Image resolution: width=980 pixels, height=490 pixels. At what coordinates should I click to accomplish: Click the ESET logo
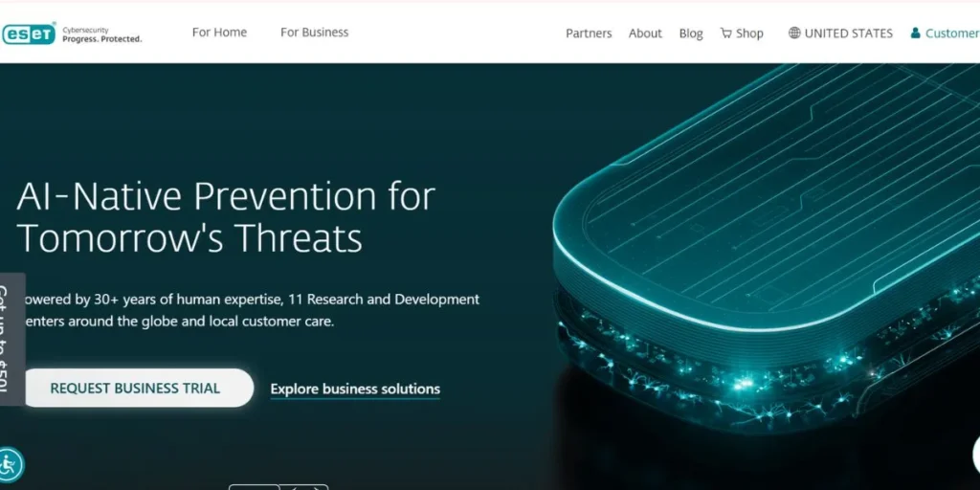(29, 34)
